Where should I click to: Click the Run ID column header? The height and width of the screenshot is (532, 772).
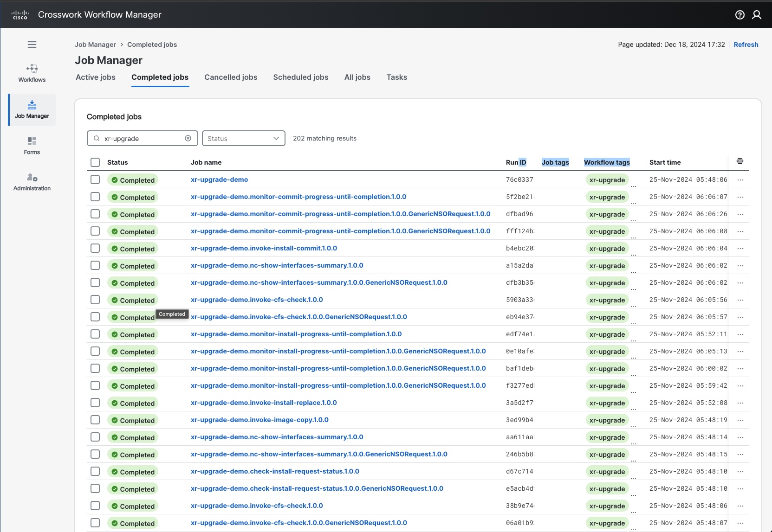coord(516,162)
